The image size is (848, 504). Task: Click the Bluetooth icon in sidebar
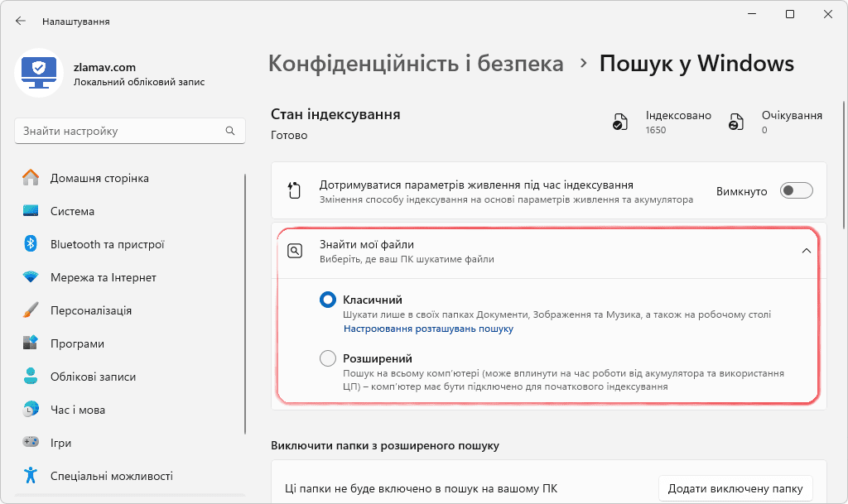[31, 243]
